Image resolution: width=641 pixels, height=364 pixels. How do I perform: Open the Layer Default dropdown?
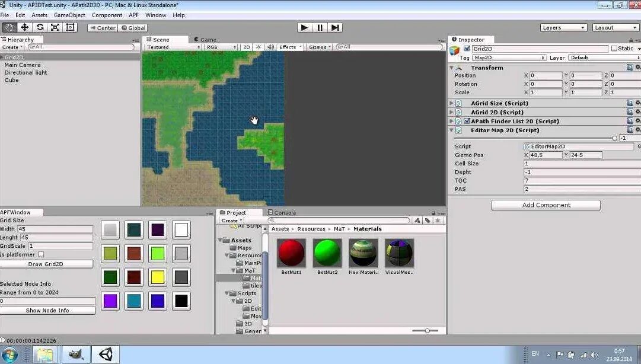click(x=605, y=58)
